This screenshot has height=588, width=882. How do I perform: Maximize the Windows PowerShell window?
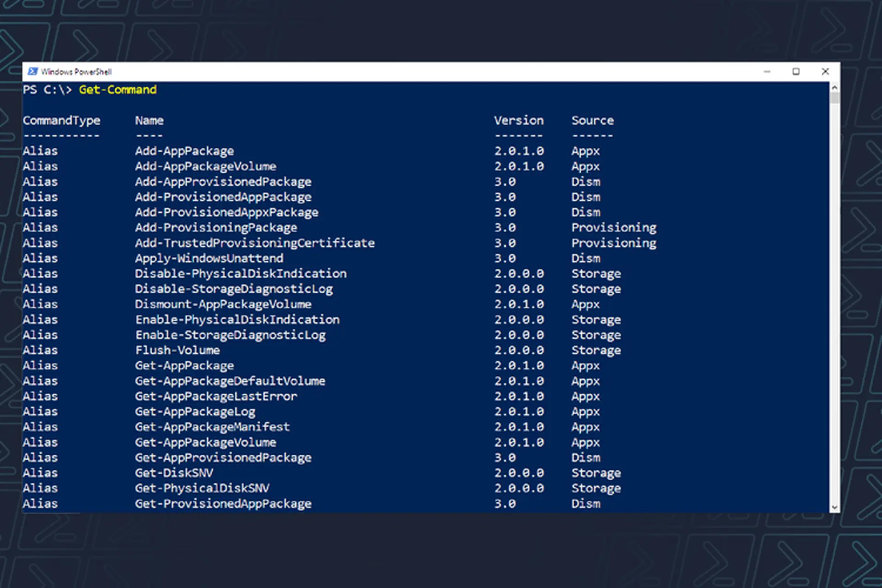[x=796, y=72]
